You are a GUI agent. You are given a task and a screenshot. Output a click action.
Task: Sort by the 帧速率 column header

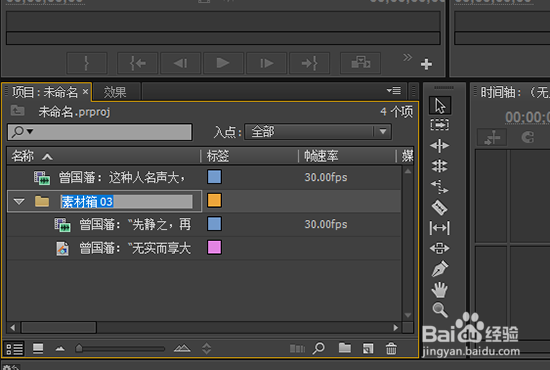pos(321,156)
